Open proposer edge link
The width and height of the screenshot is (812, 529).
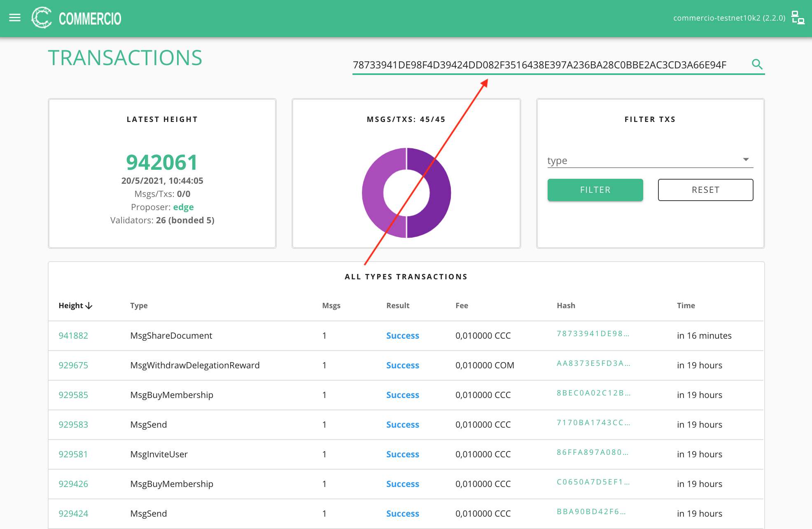(183, 207)
